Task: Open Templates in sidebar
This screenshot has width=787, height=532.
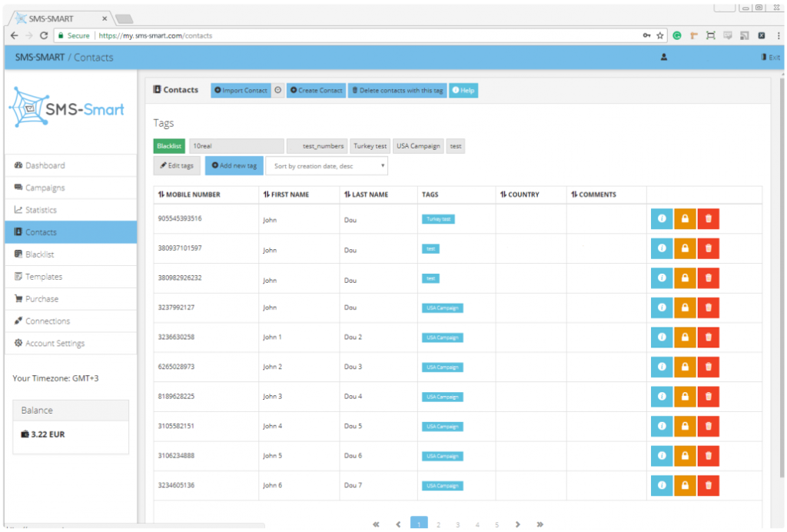Action: click(71, 277)
